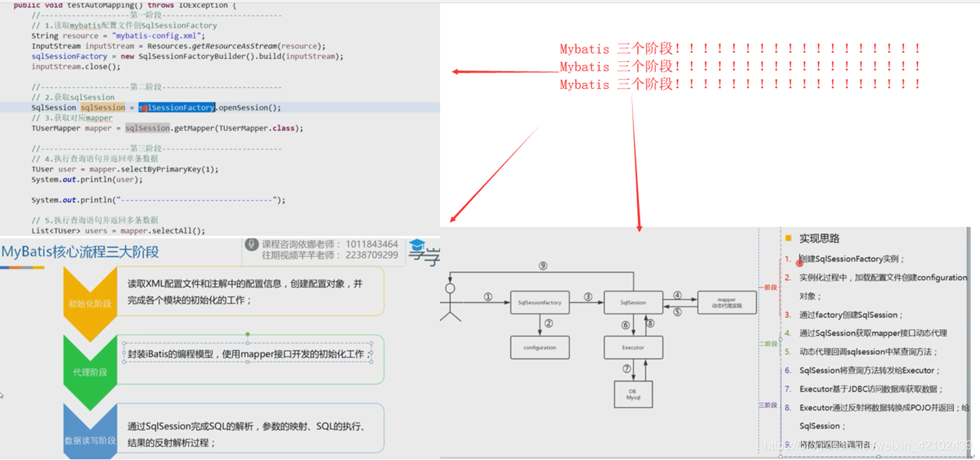This screenshot has height=460, width=980.
Task: Click list item 通过SqlSession获取mapper接口动态代理
Action: point(873,333)
